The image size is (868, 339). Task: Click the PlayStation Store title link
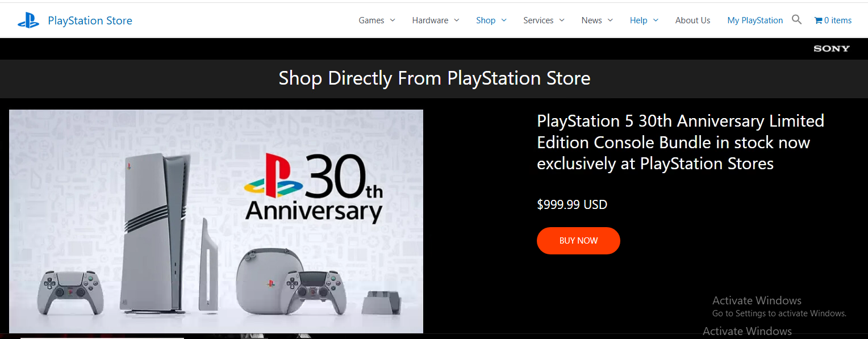coord(90,21)
